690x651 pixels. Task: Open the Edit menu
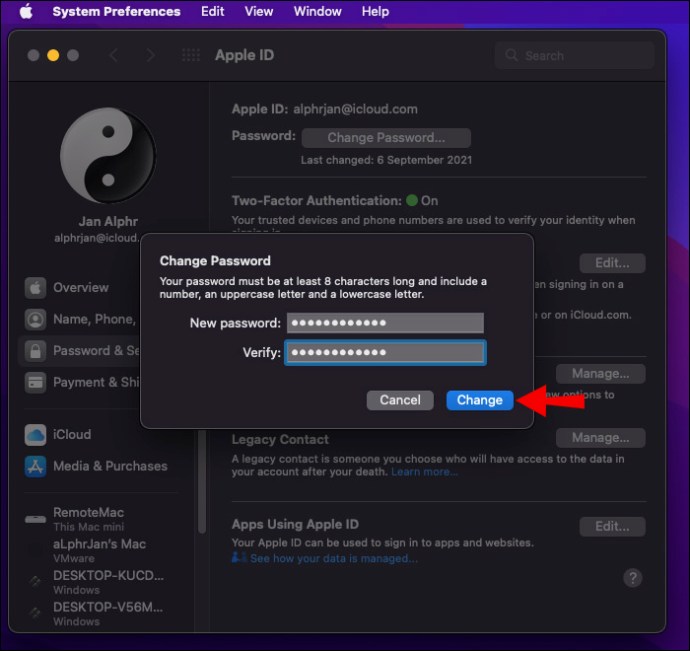(x=213, y=11)
